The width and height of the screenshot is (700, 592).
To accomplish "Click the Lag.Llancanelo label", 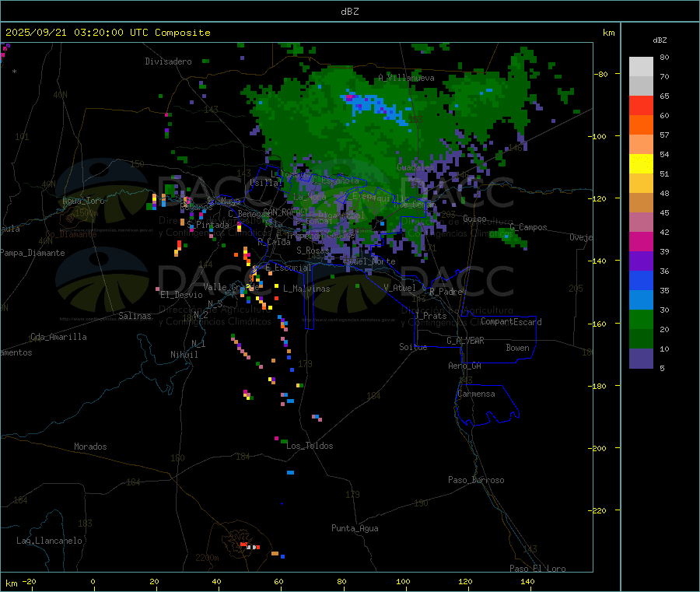I will [50, 541].
